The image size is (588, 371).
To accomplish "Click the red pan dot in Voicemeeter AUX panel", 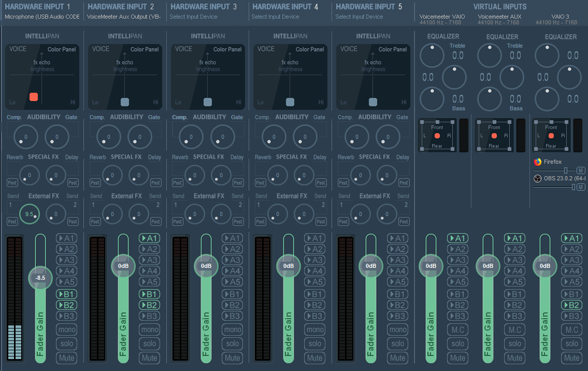I will 494,136.
